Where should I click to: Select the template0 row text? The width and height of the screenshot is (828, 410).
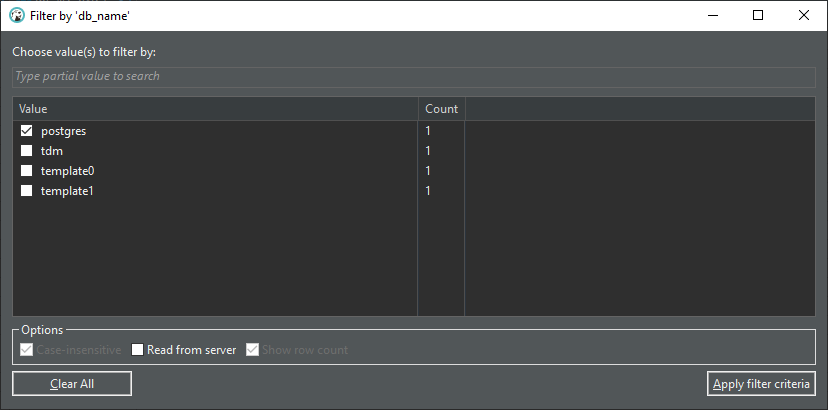pos(68,171)
